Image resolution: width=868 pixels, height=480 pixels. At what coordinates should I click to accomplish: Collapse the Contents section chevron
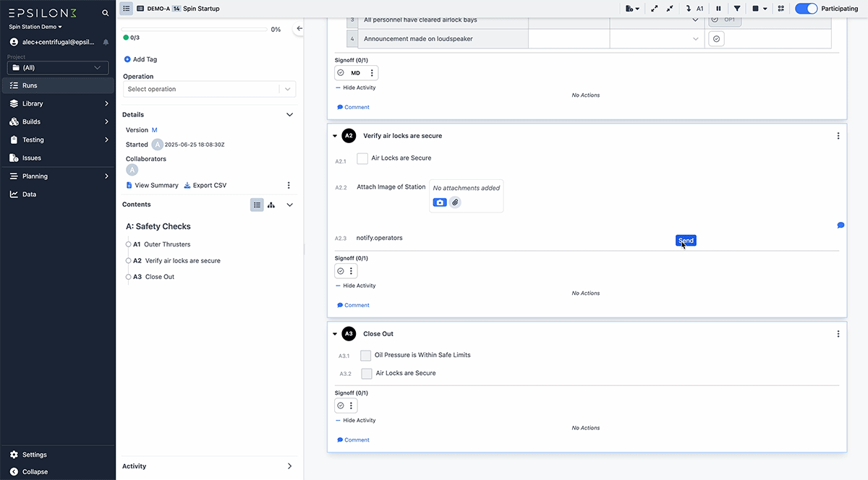[x=289, y=205]
